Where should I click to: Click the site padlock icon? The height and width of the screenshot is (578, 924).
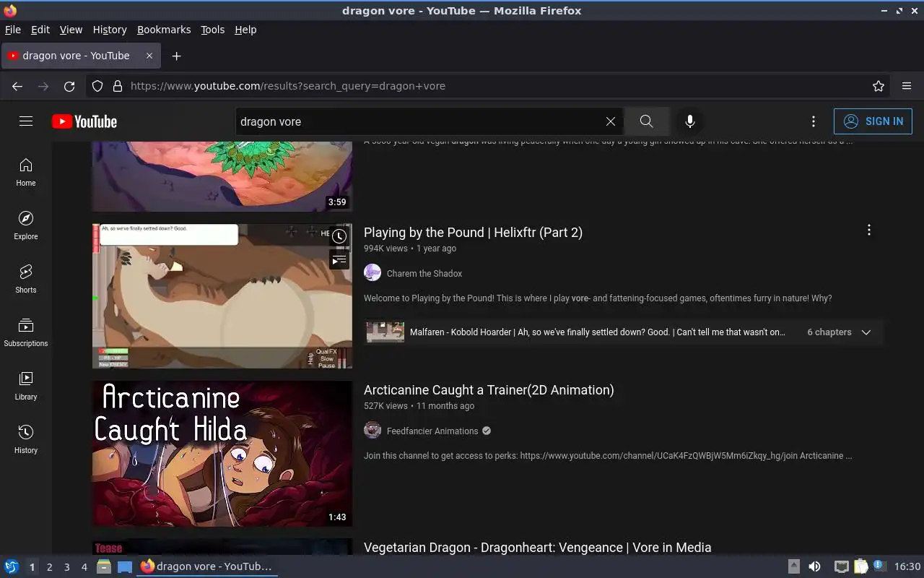click(118, 86)
